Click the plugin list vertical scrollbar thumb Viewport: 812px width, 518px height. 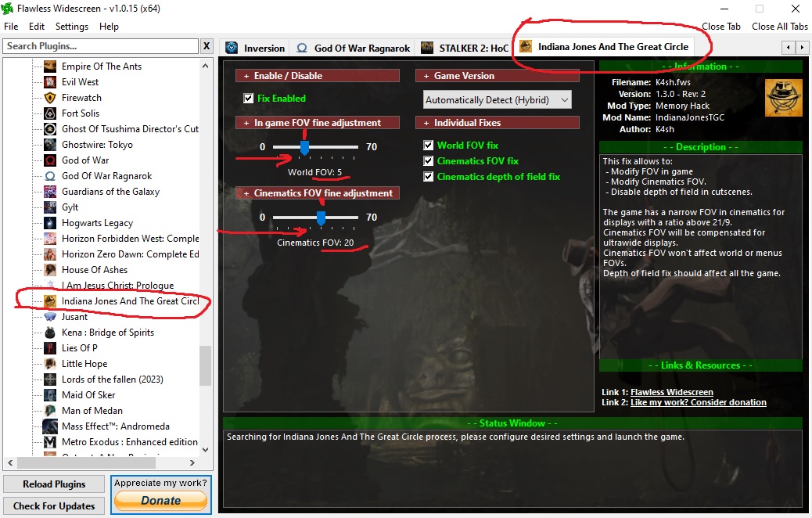point(206,365)
